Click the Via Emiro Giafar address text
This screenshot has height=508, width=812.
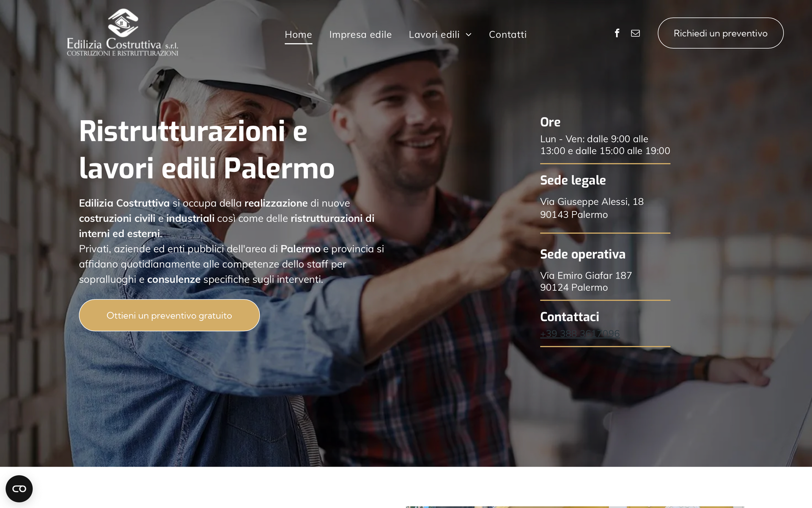point(586,282)
